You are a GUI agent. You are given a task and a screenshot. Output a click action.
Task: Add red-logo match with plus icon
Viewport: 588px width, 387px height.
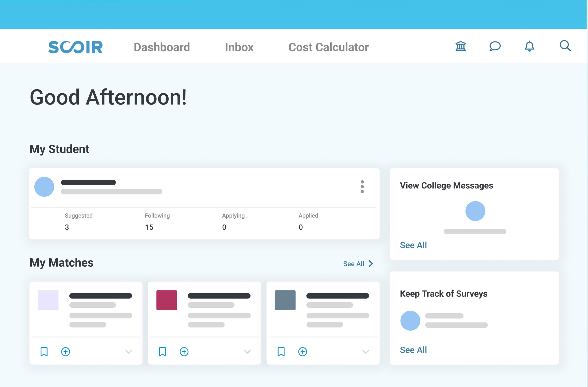click(x=184, y=351)
